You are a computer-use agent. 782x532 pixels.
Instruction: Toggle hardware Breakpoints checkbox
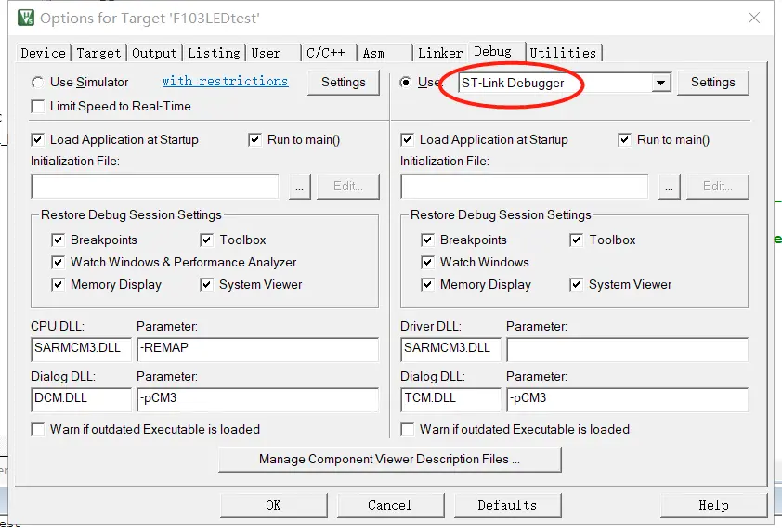pyautogui.click(x=427, y=240)
